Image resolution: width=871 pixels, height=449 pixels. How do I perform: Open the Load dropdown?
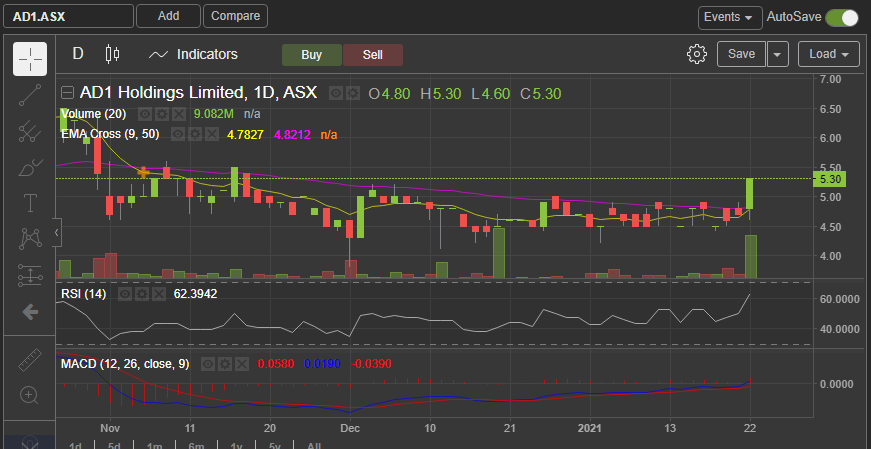(x=830, y=54)
